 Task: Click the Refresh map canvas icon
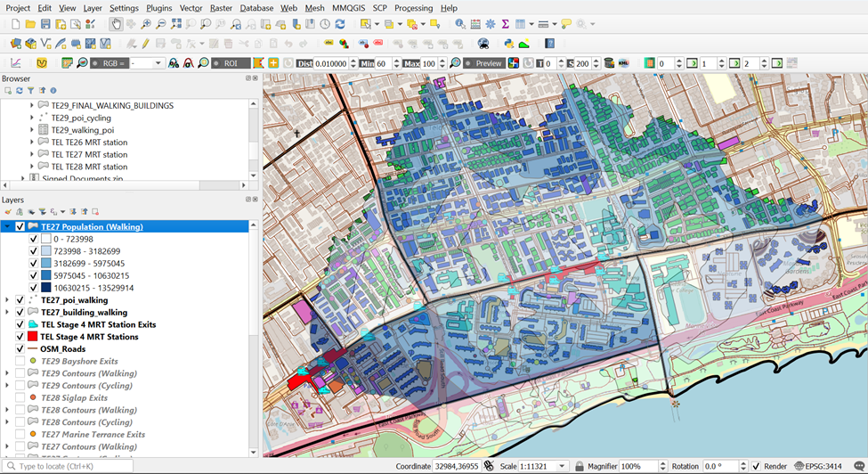tap(339, 24)
